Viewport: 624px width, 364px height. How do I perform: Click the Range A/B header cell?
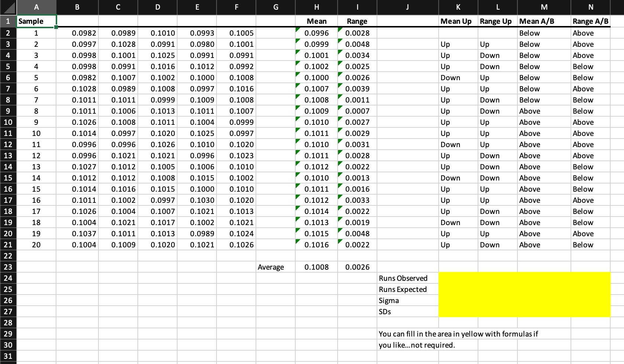pyautogui.click(x=591, y=21)
